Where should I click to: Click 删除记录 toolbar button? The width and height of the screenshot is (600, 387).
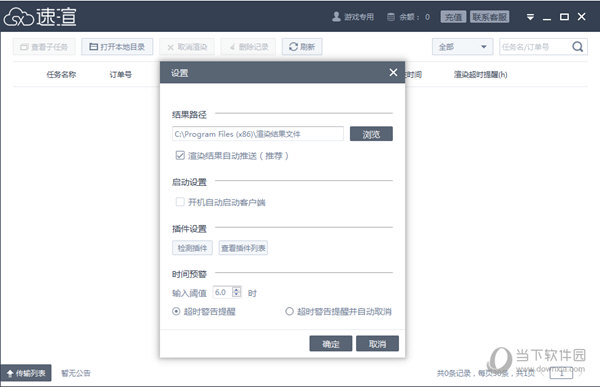click(248, 47)
